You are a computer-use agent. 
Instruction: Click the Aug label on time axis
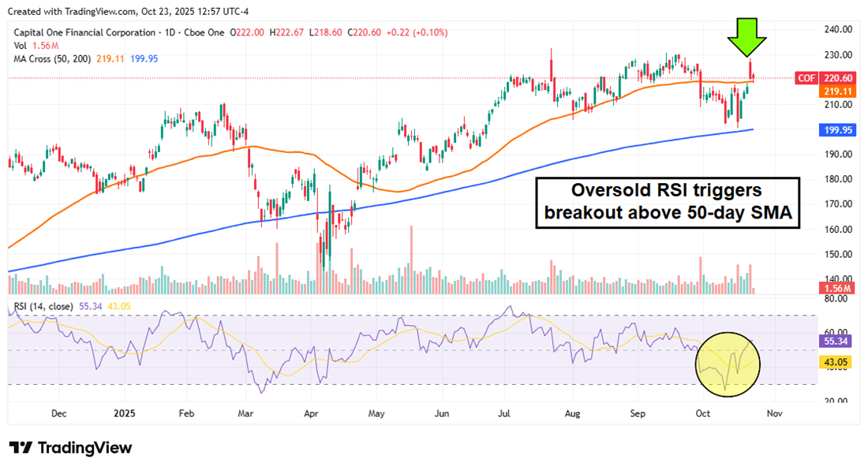572,413
